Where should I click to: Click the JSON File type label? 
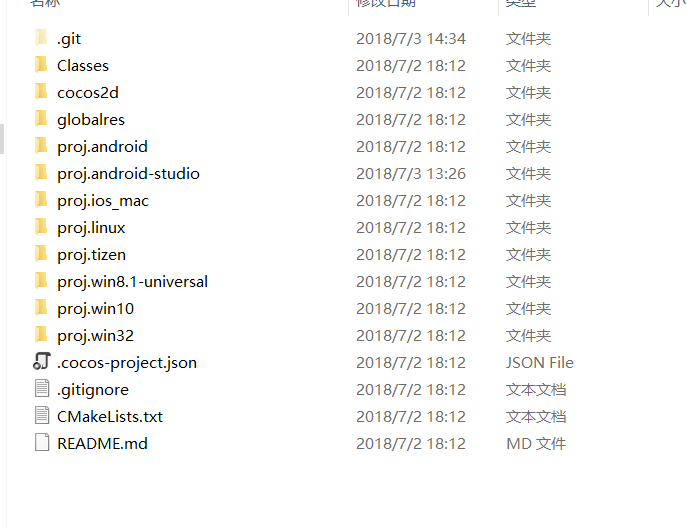click(x=540, y=362)
